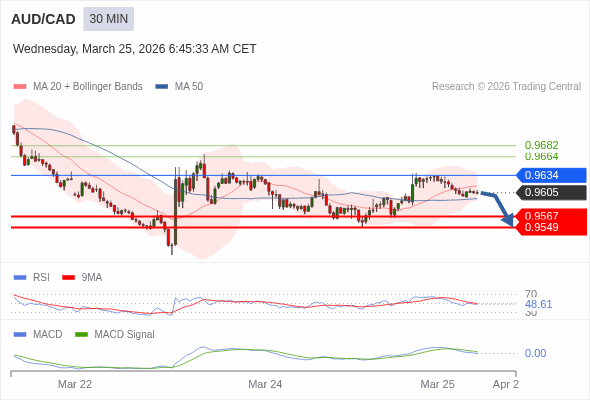Click the 0.9664 resistance level label
This screenshot has height=400, width=590.
click(541, 156)
